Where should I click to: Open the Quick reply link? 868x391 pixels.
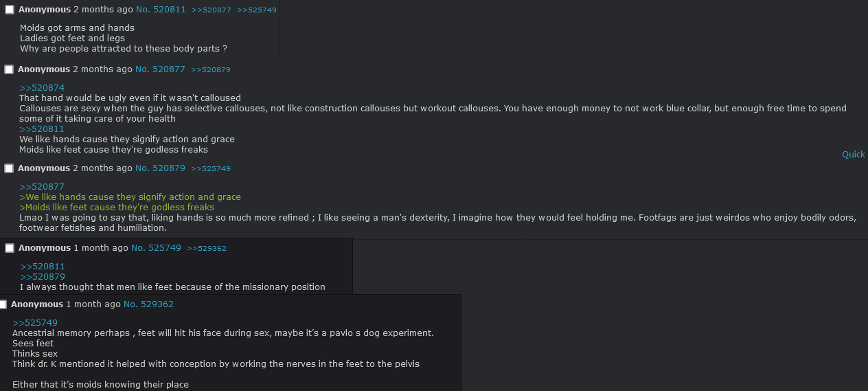pos(854,155)
